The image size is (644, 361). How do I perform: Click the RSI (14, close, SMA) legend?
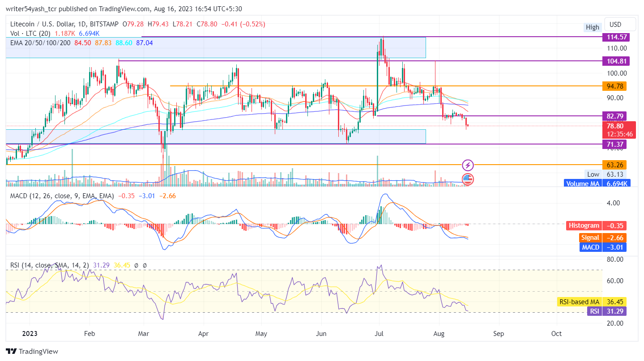click(x=50, y=265)
